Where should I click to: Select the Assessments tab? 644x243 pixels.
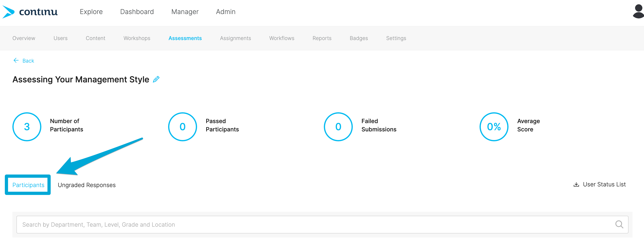point(185,38)
